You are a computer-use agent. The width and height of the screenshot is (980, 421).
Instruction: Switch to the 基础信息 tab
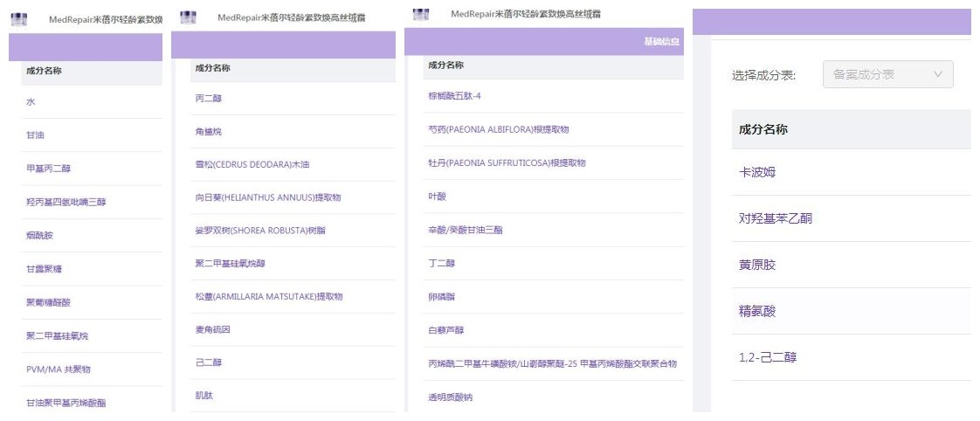pyautogui.click(x=661, y=41)
